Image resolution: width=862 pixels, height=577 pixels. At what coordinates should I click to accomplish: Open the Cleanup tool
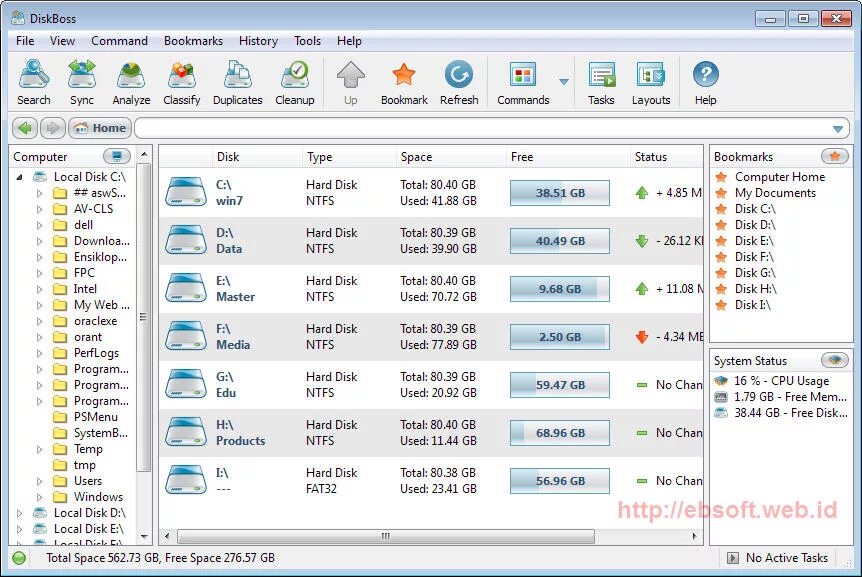point(295,82)
